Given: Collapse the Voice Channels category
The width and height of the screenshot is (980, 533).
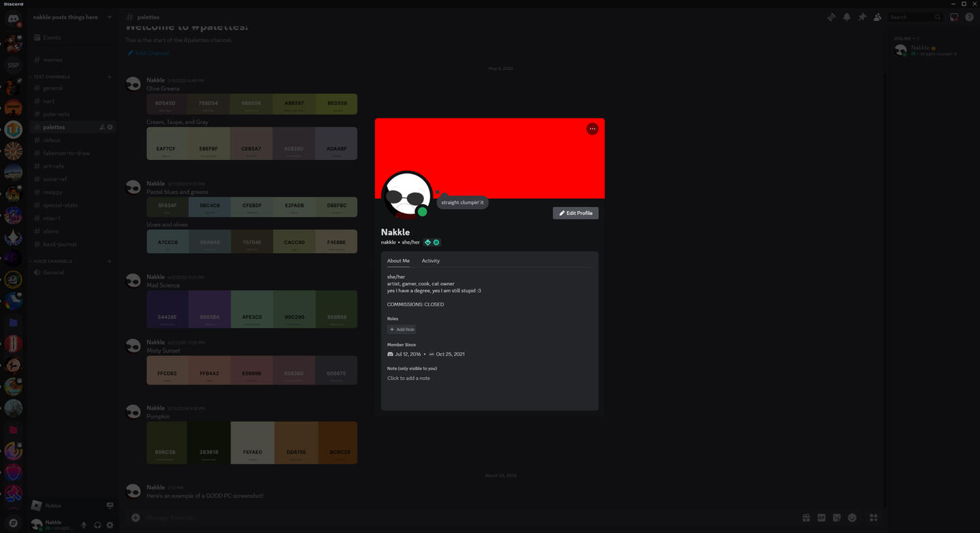Looking at the screenshot, I should 52,261.
